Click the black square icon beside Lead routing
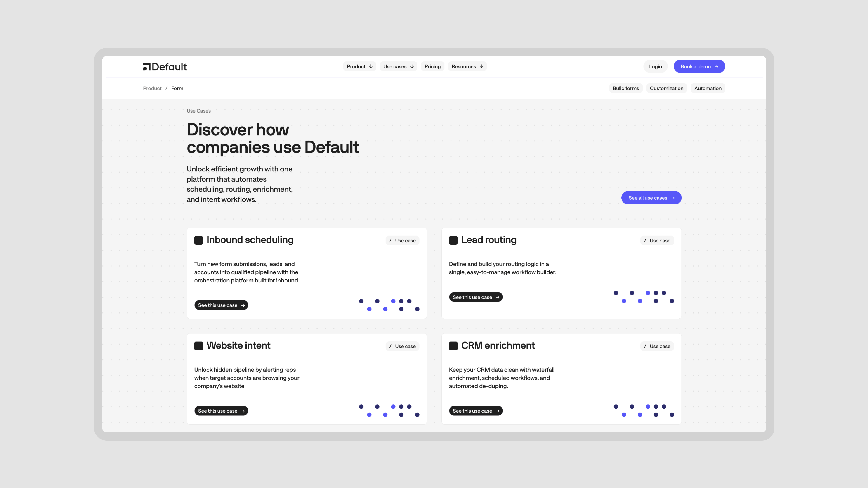Image resolution: width=868 pixels, height=488 pixels. (453, 240)
